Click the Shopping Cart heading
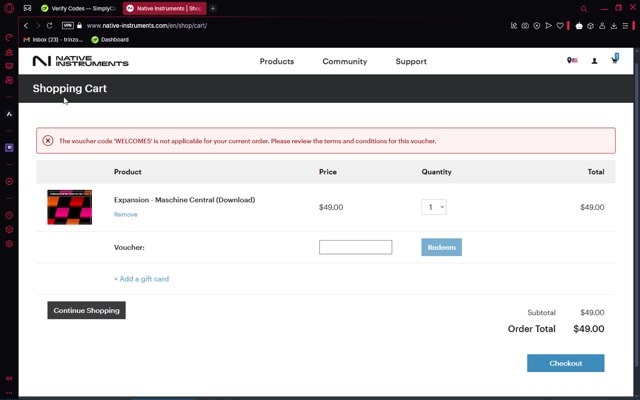640x400 pixels. pos(70,88)
